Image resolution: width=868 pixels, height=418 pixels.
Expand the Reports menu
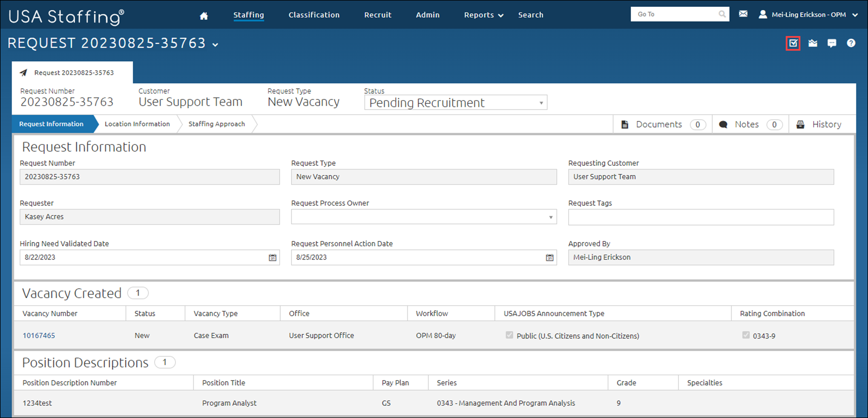[484, 15]
